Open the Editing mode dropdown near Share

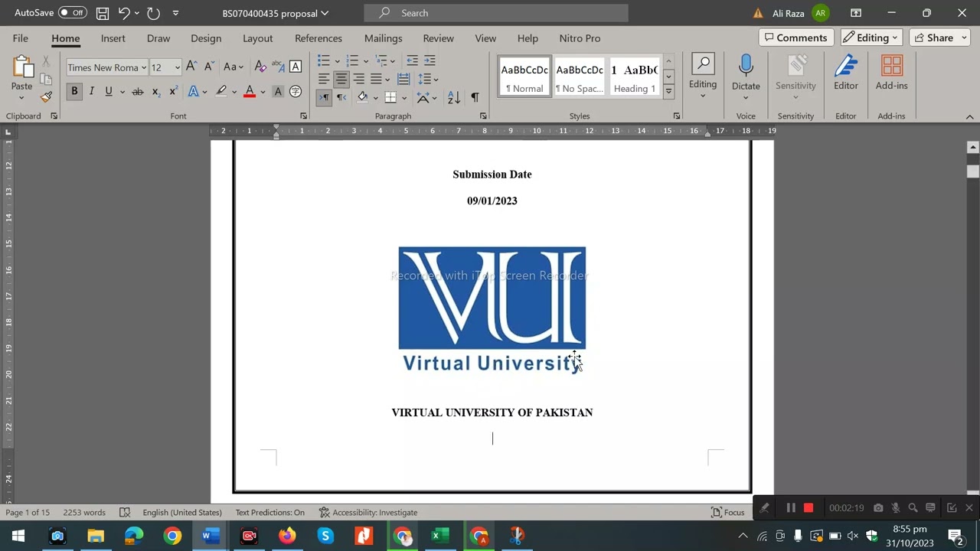tap(872, 37)
